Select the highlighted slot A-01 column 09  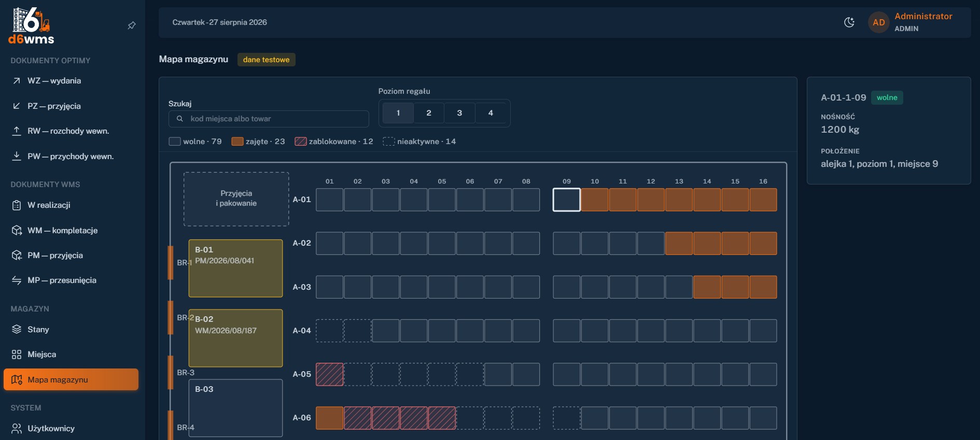click(567, 200)
